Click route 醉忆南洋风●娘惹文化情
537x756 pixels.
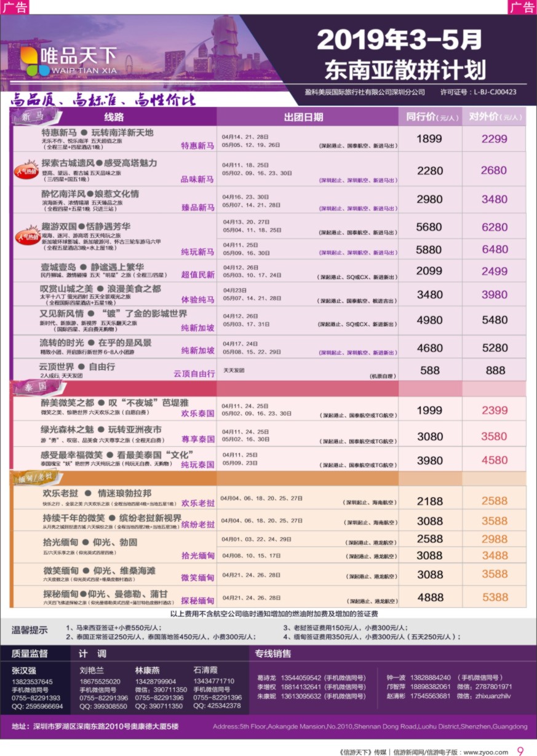coord(90,193)
